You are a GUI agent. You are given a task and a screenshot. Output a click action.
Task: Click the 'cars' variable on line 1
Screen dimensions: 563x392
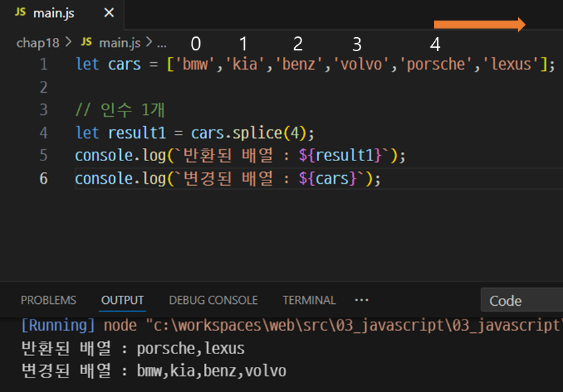124,64
